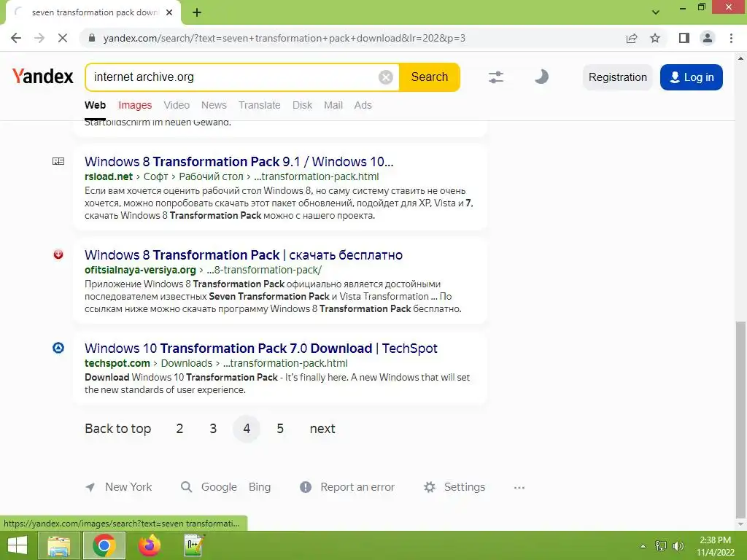Click the browser forward arrow

pyautogui.click(x=39, y=38)
